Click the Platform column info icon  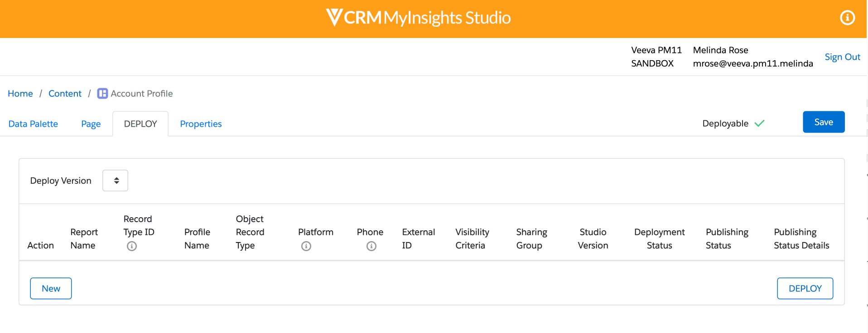click(306, 246)
